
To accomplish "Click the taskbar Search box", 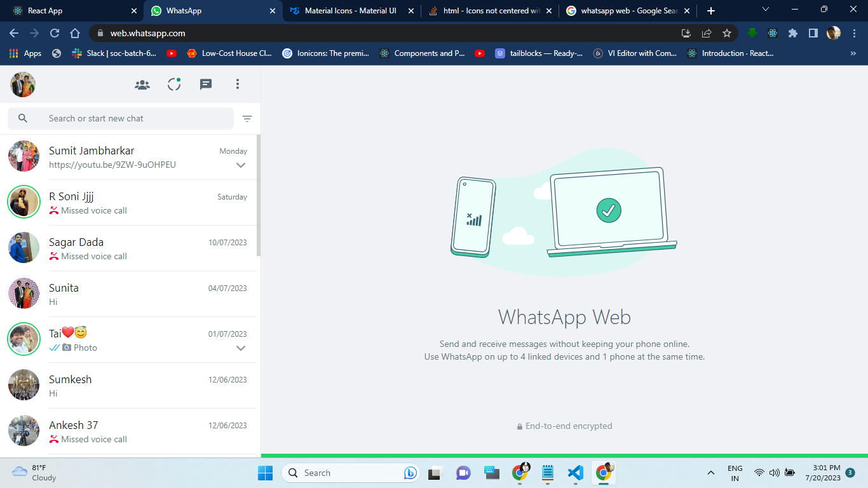I will click(x=350, y=473).
